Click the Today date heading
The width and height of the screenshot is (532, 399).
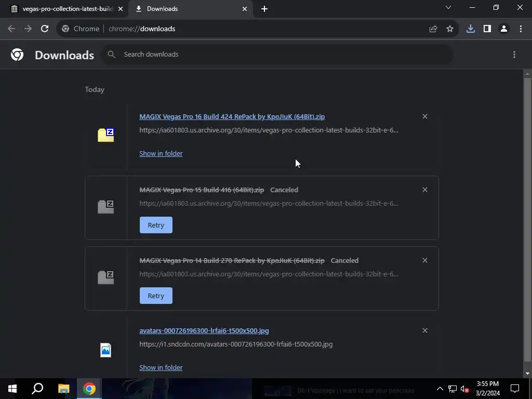(x=95, y=89)
